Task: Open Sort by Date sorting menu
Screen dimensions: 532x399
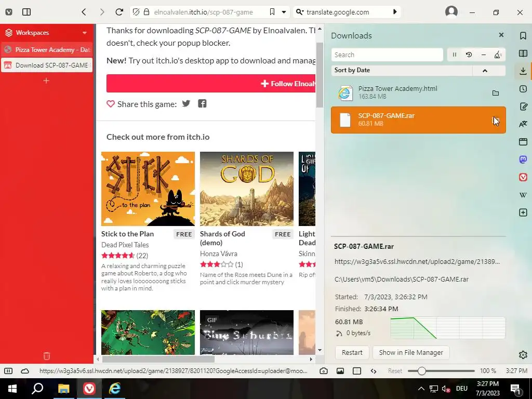Action: click(x=402, y=70)
